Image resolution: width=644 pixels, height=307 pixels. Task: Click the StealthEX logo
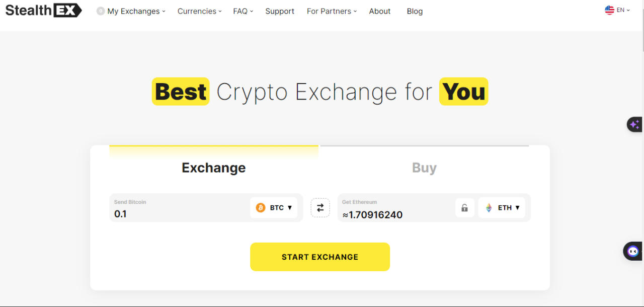[x=43, y=10]
